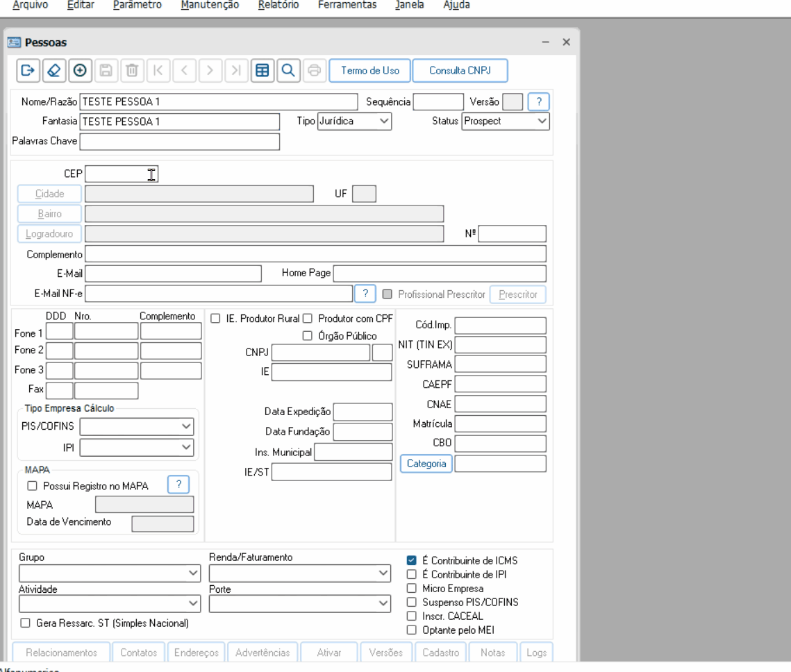Viewport: 791px width, 672px height.
Task: Click the Consulta CNPJ button
Action: (x=459, y=71)
